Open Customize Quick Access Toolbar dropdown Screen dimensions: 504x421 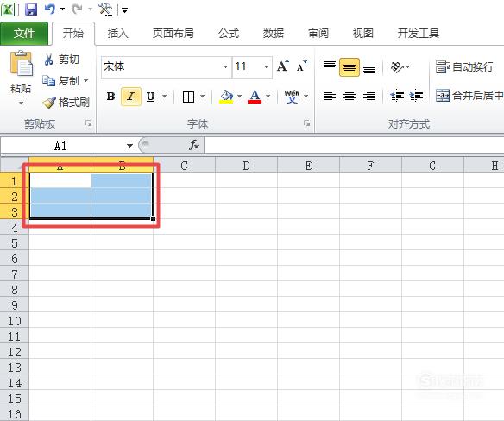[x=125, y=10]
